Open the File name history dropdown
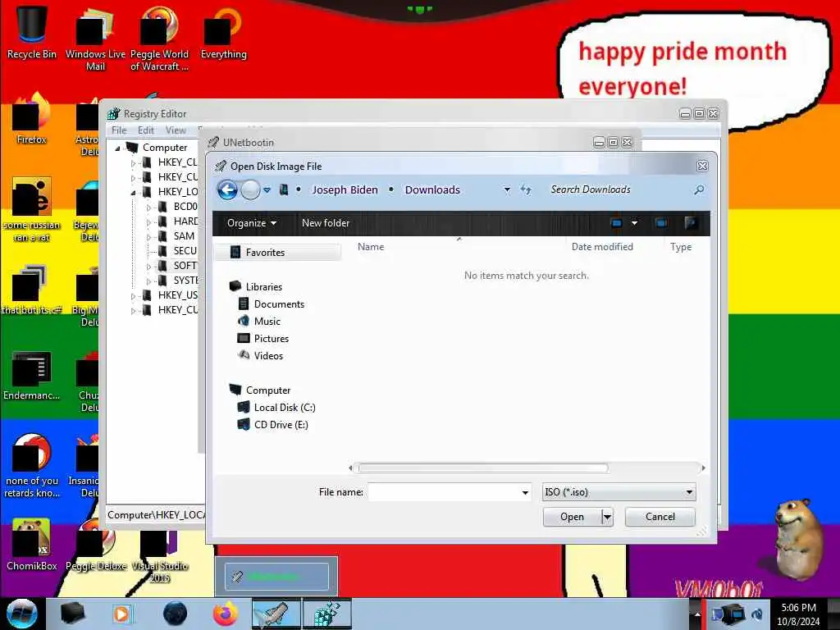 [x=525, y=492]
